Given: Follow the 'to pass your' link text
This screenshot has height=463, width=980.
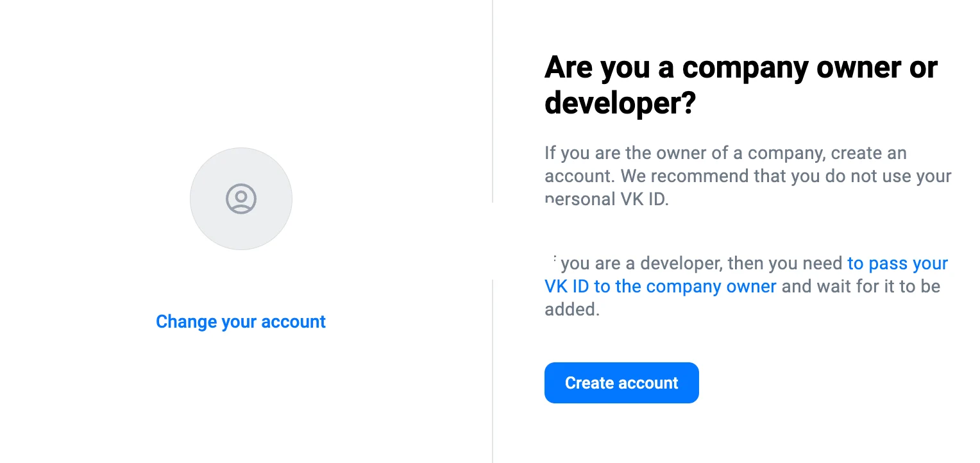Looking at the screenshot, I should pos(898,263).
